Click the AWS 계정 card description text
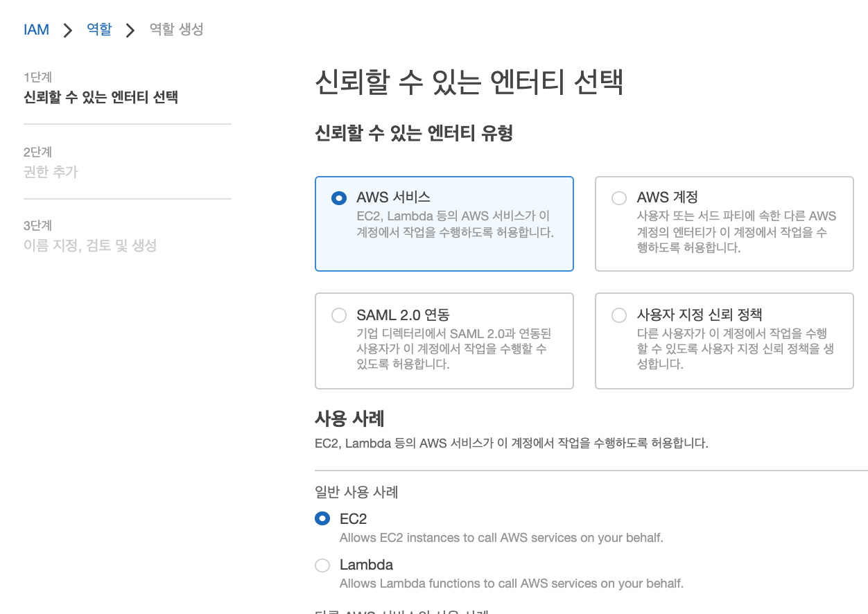The width and height of the screenshot is (868, 614). point(737,231)
